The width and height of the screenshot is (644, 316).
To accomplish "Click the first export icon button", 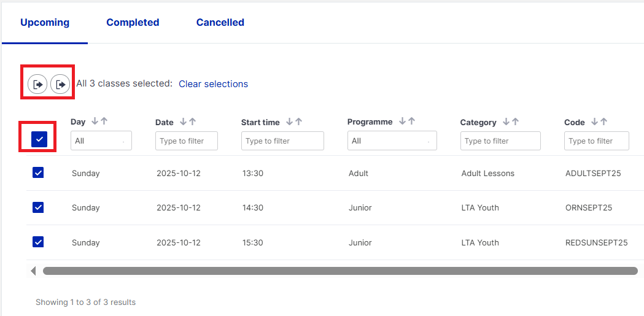I will coord(37,84).
